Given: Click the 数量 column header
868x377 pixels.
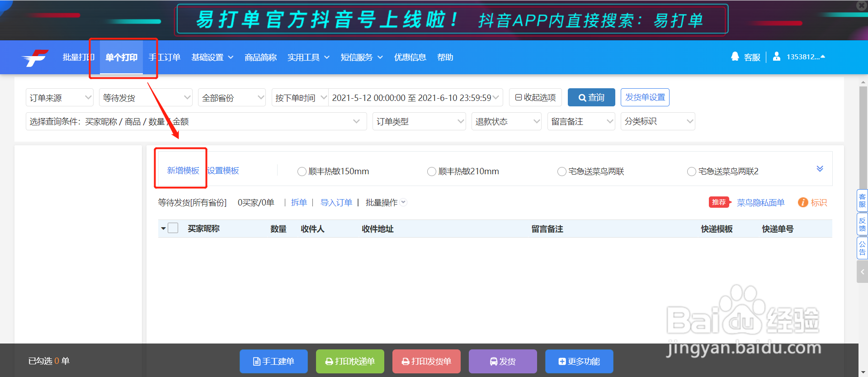Looking at the screenshot, I should (278, 229).
